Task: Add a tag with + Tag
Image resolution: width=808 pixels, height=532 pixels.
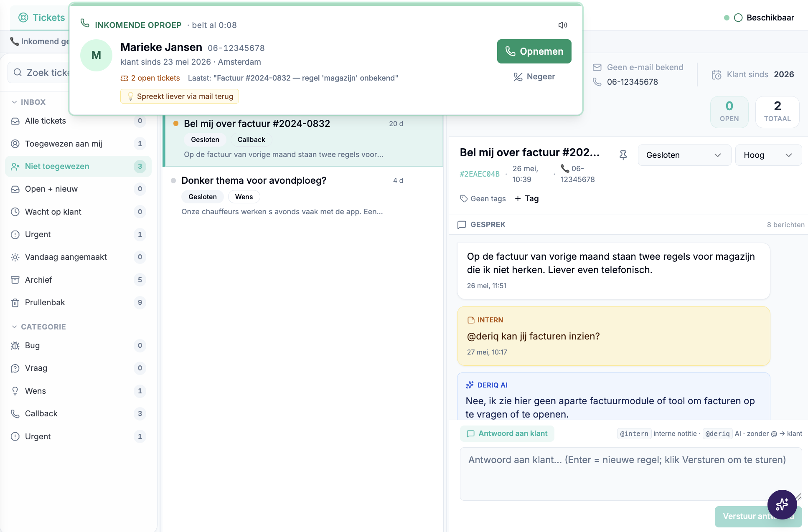Action: point(527,198)
